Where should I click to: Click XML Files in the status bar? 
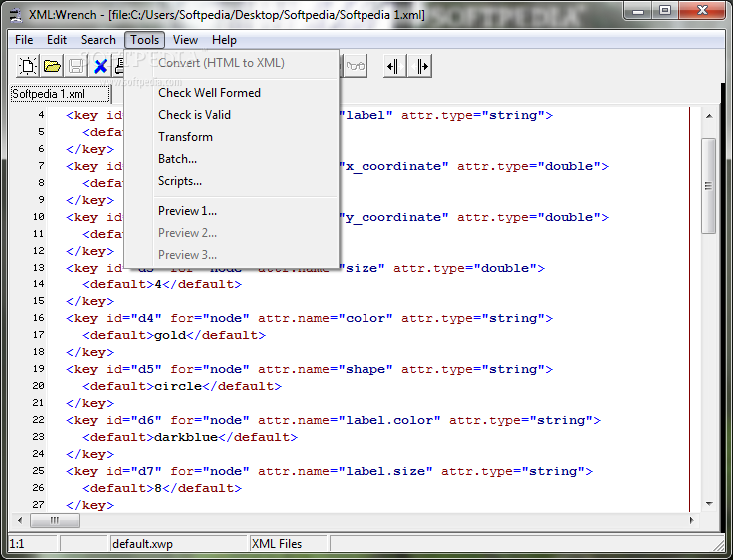(277, 544)
